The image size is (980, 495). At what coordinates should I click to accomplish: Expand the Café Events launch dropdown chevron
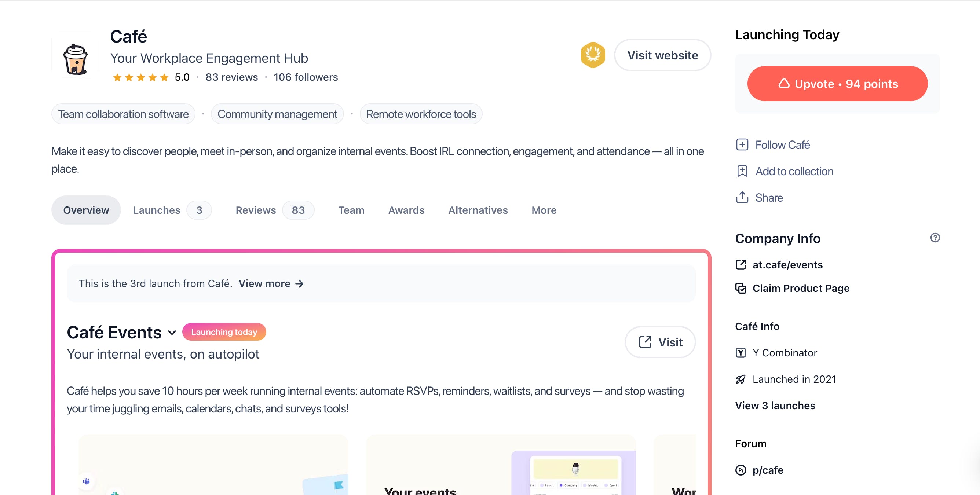(x=172, y=333)
